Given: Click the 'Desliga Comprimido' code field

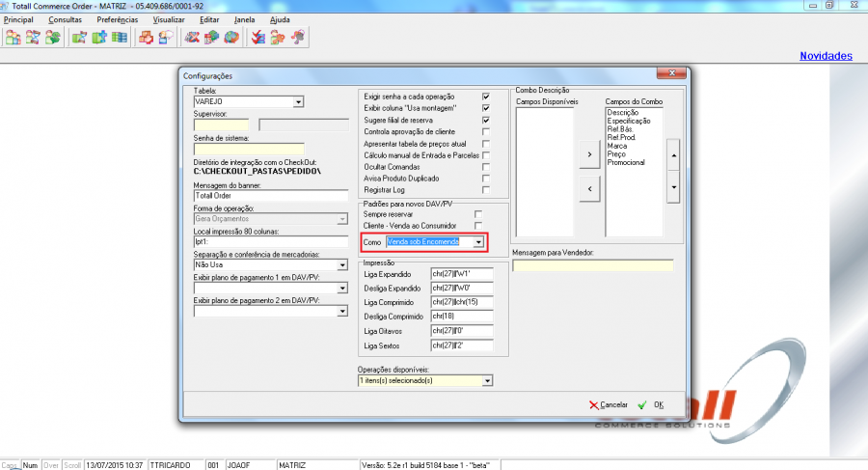Looking at the screenshot, I should click(462, 316).
